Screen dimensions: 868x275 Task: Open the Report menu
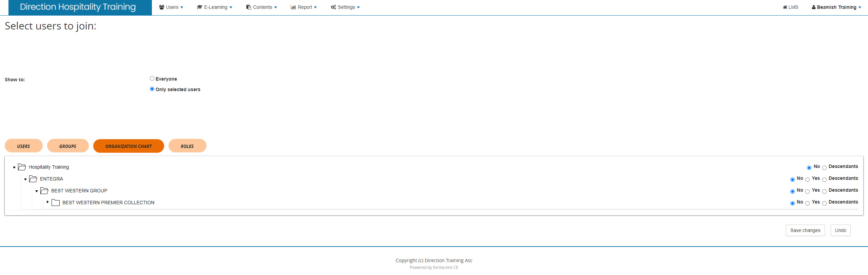click(304, 7)
